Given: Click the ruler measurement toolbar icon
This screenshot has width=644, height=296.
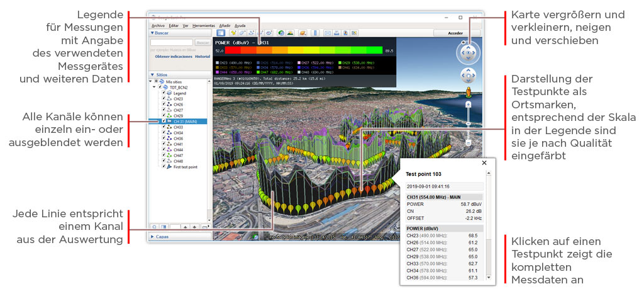Looking at the screenshot, I should coord(316,33).
